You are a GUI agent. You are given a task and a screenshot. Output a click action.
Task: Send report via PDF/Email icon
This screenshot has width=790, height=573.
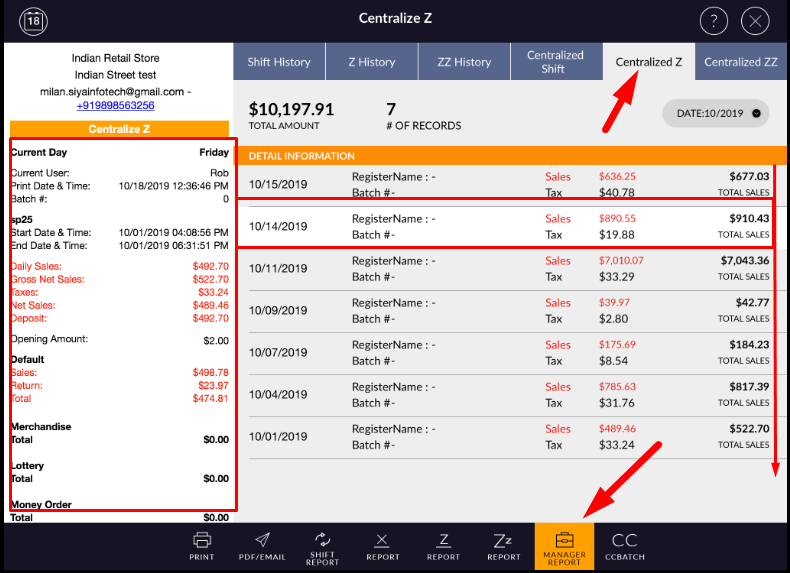261,545
